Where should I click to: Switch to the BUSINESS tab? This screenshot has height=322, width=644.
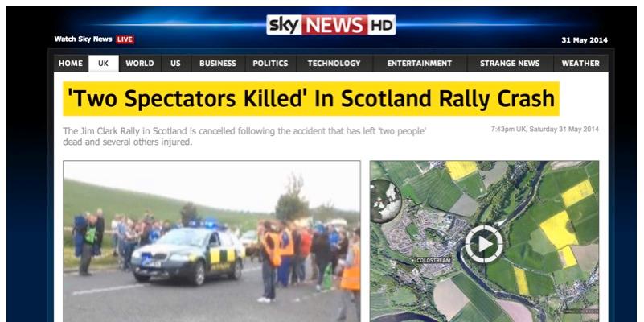[x=218, y=64]
